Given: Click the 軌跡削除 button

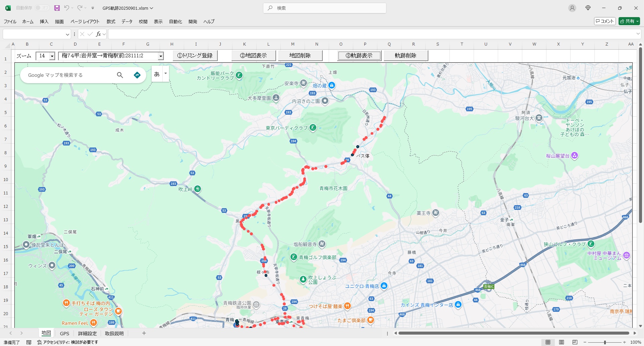Looking at the screenshot, I should [x=406, y=56].
